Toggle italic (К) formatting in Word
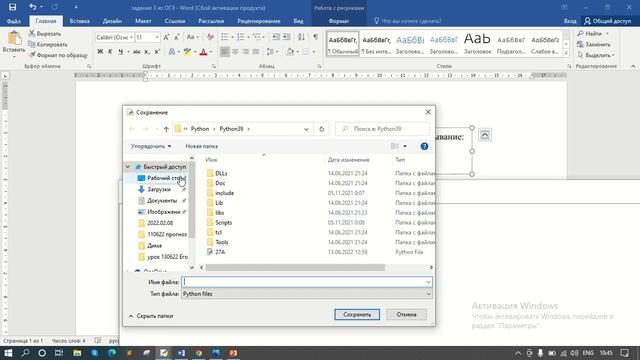 (110, 51)
